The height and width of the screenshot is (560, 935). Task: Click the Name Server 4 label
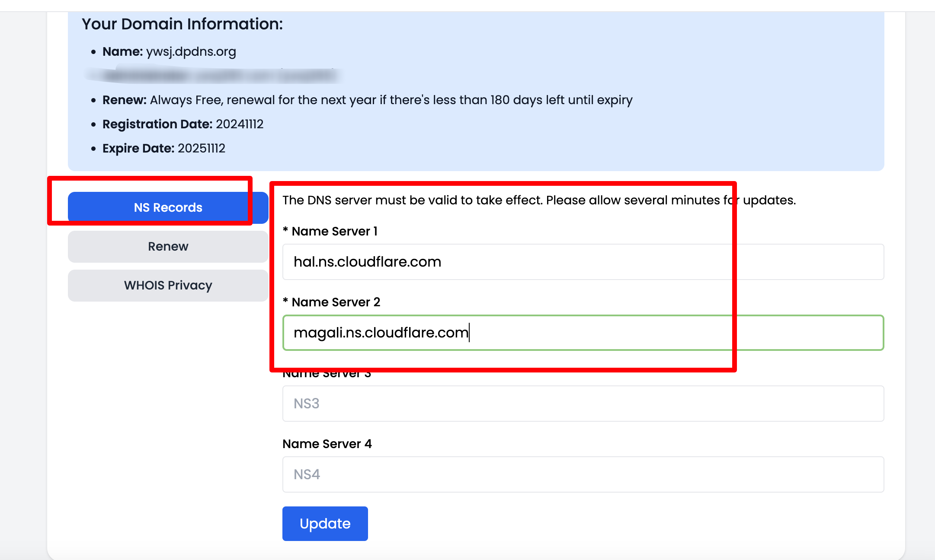tap(327, 444)
